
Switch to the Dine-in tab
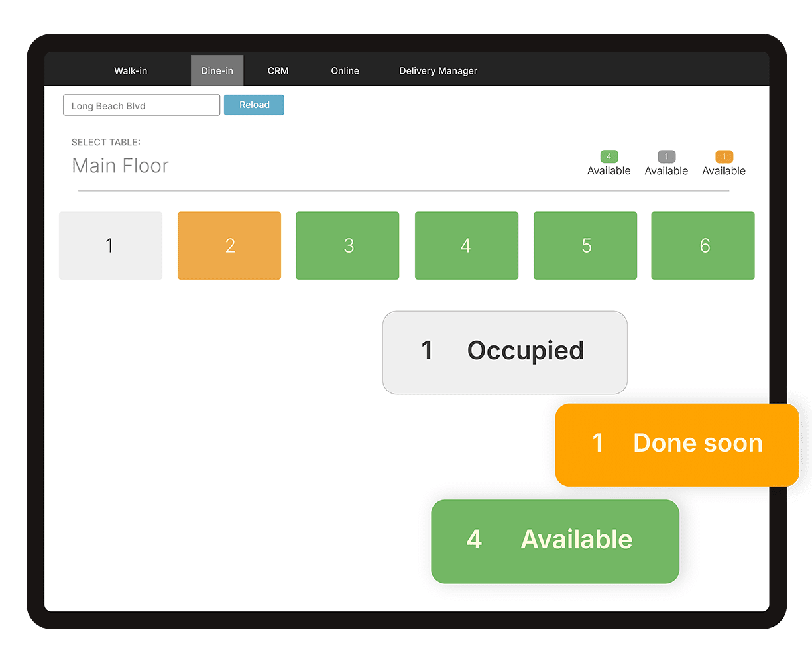(217, 71)
